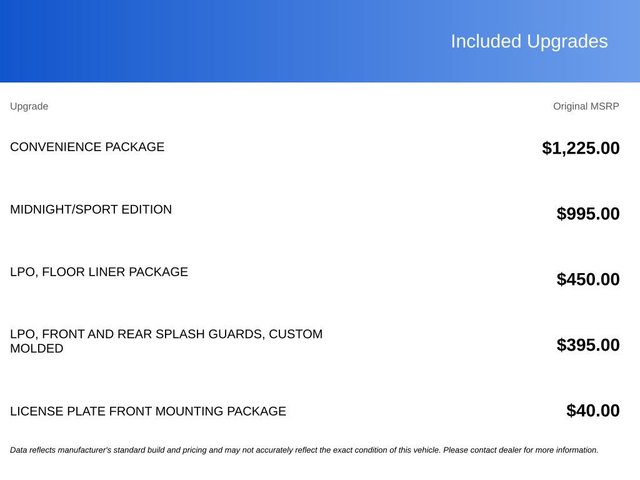Select LPO, FLOOR LINER PACKAGE text
Image resolution: width=640 pixels, height=480 pixels.
tap(99, 271)
